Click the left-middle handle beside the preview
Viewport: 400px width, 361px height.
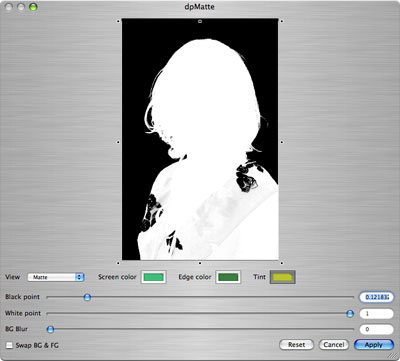[x=118, y=142]
